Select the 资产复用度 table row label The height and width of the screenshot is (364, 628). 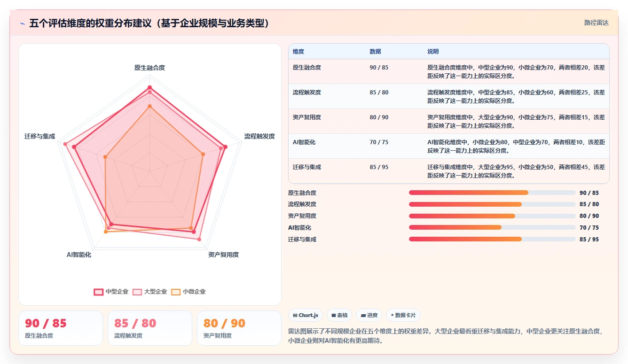pyautogui.click(x=307, y=117)
